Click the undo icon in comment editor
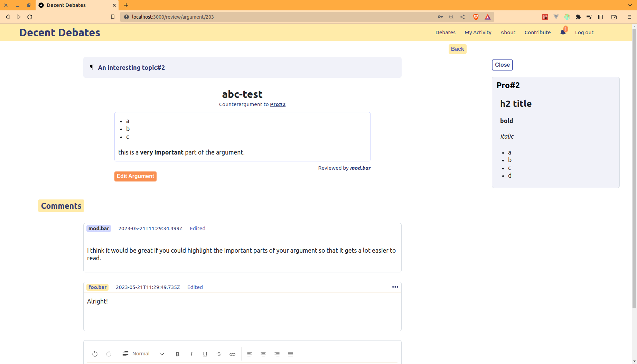This screenshot has width=637, height=364. pos(95,354)
